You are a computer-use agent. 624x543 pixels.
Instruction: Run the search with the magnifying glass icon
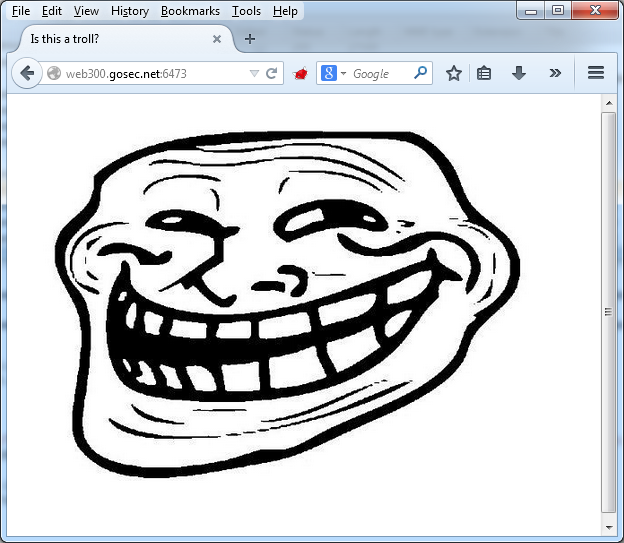pos(420,73)
